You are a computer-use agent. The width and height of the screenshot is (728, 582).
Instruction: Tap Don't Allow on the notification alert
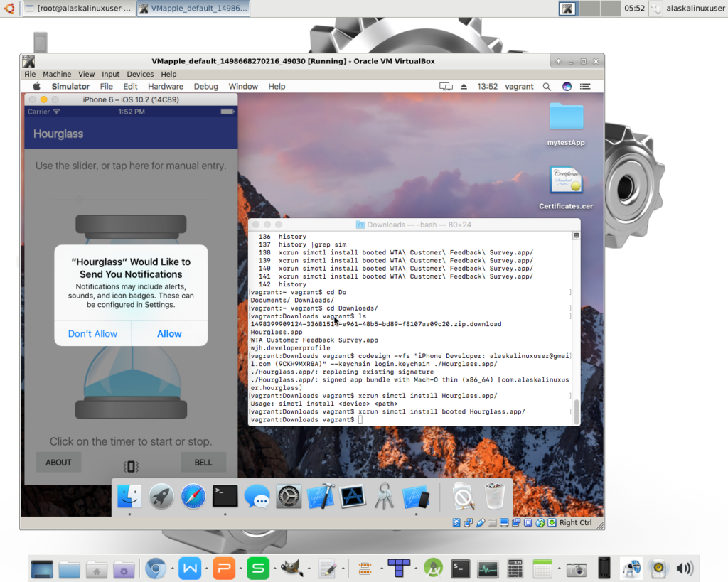92,334
